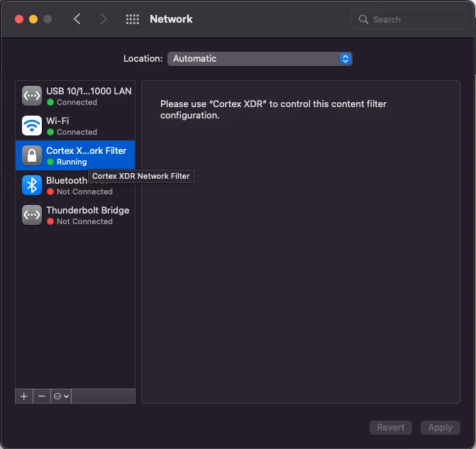
Task: Click the USB LAN ethernet icon
Action: pyautogui.click(x=32, y=96)
